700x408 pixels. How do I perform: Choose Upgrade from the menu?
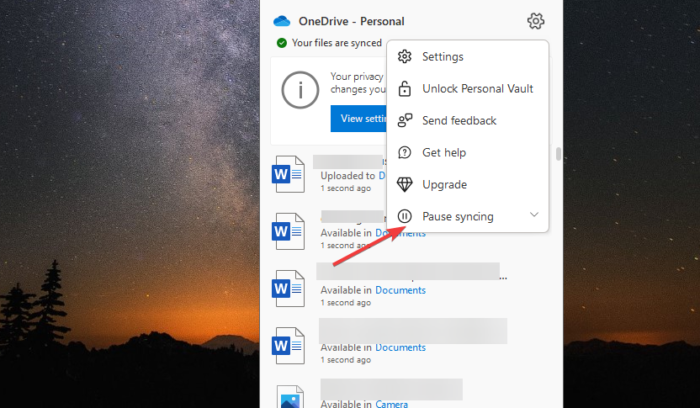tap(444, 185)
